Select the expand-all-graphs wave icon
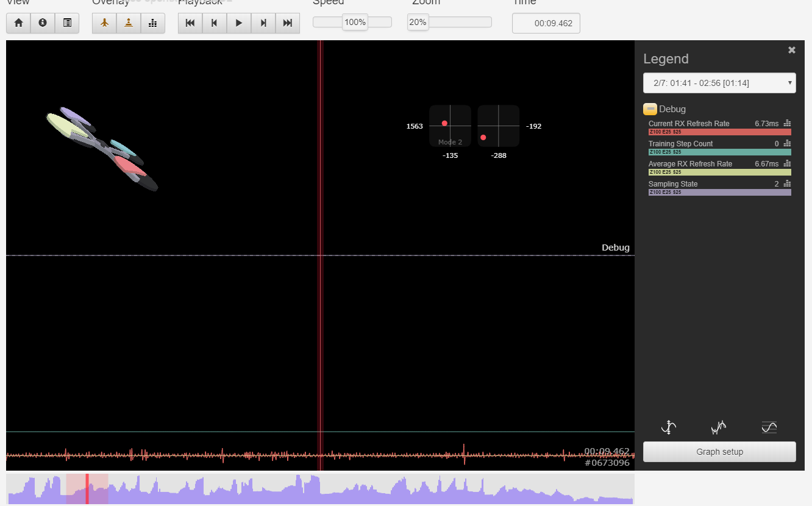Viewport: 812px width, 506px height. [668, 427]
